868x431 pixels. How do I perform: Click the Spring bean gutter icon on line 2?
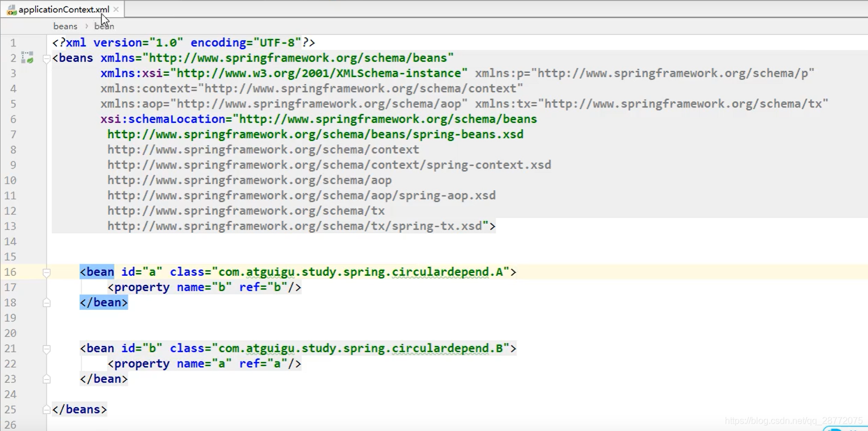[27, 57]
